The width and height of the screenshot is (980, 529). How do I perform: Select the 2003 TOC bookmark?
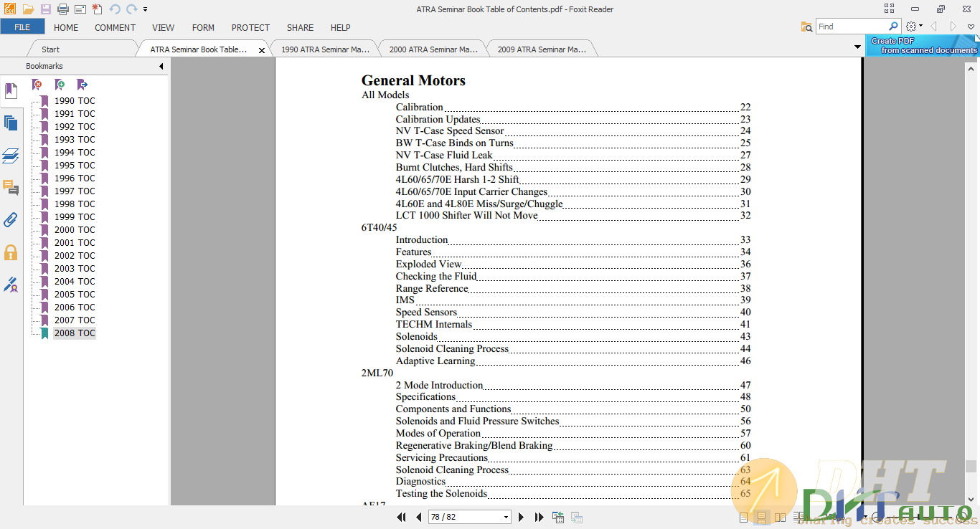coord(75,269)
